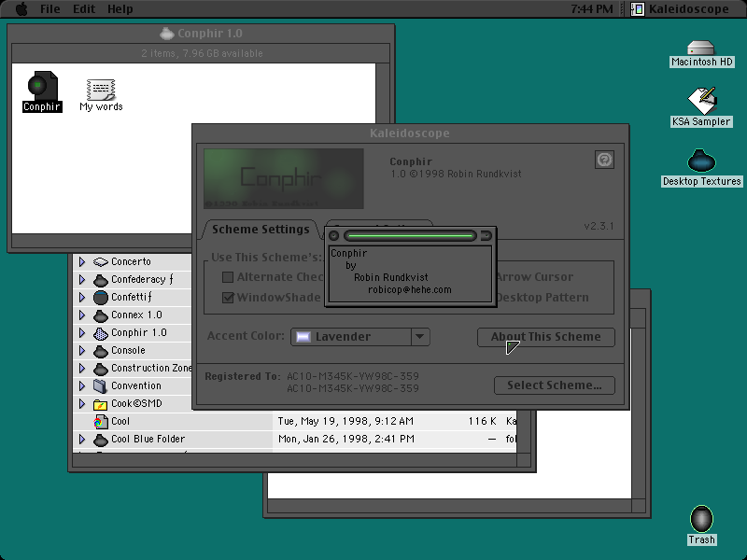This screenshot has width=747, height=560.
Task: Expand the Confetti ƒ disclosure triangle
Action: click(82, 297)
